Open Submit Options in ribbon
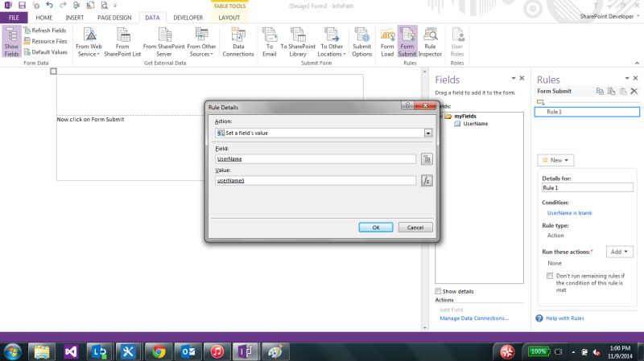Image resolution: width=644 pixels, height=361 pixels. point(361,42)
